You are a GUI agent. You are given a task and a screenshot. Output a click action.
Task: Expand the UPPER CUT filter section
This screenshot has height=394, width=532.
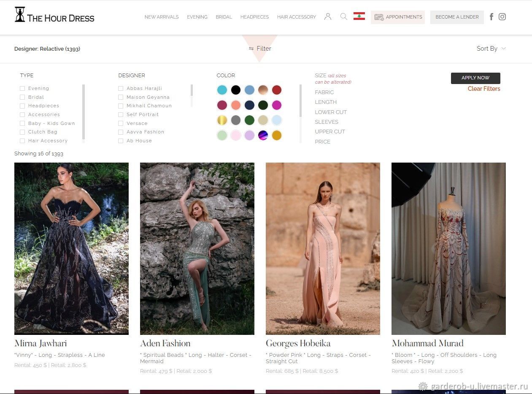coord(330,131)
